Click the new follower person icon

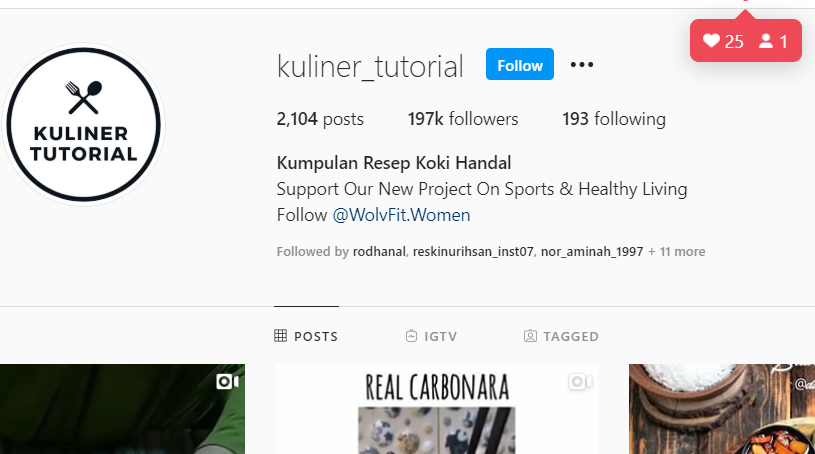coord(766,41)
